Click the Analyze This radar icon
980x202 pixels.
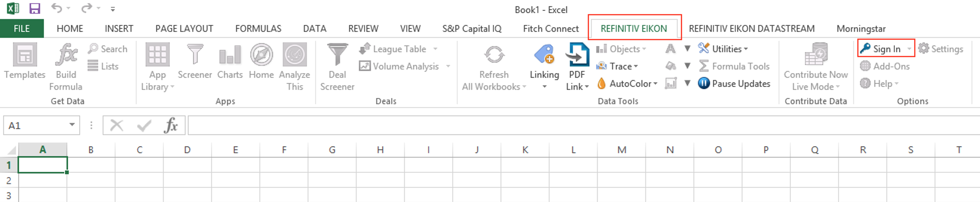294,55
